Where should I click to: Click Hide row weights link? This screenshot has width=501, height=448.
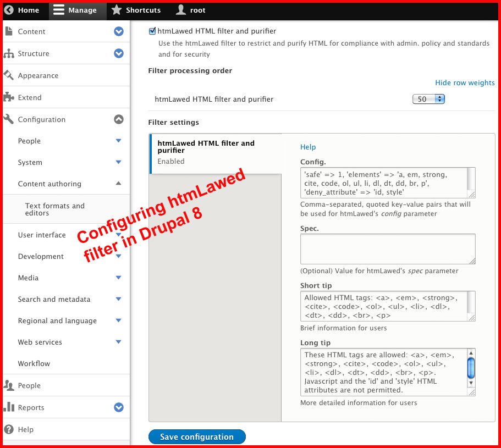pyautogui.click(x=465, y=82)
